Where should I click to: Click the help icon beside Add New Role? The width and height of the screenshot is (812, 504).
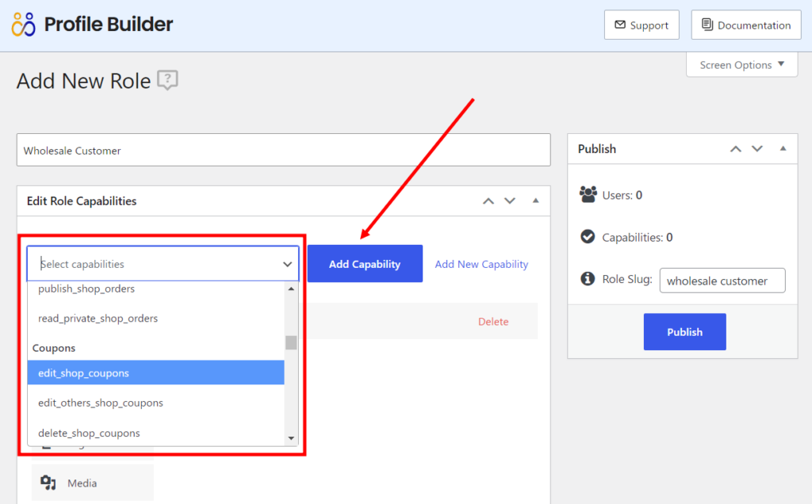[167, 80]
